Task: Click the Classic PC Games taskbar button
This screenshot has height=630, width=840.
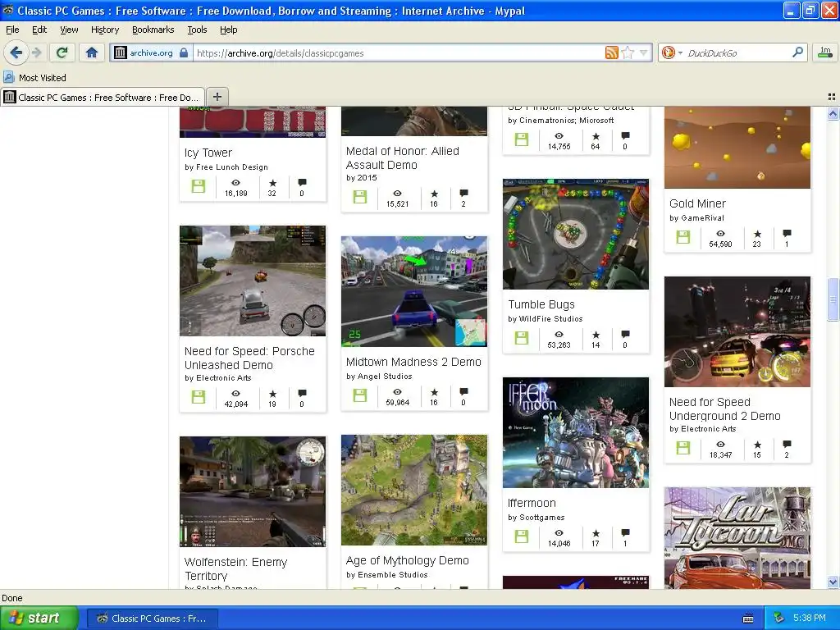Action: (152, 619)
